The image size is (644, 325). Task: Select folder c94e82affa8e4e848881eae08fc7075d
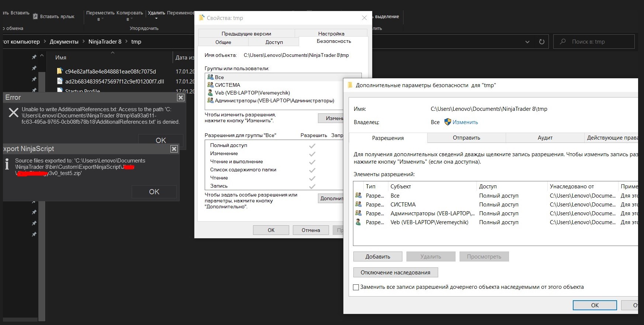click(111, 71)
